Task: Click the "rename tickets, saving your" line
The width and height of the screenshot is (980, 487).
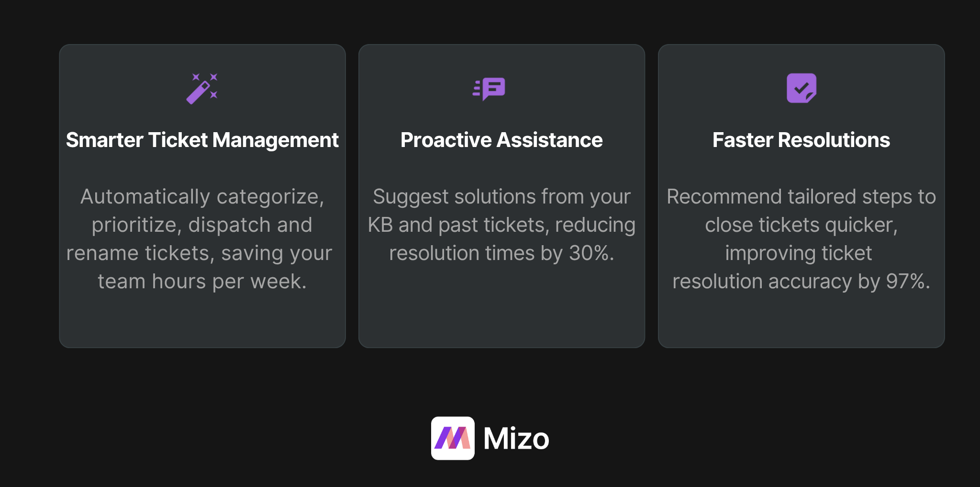Action: [x=199, y=253]
